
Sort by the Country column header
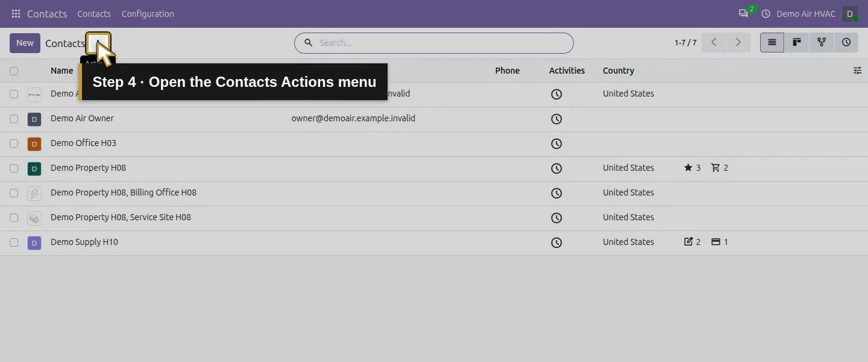pyautogui.click(x=618, y=71)
